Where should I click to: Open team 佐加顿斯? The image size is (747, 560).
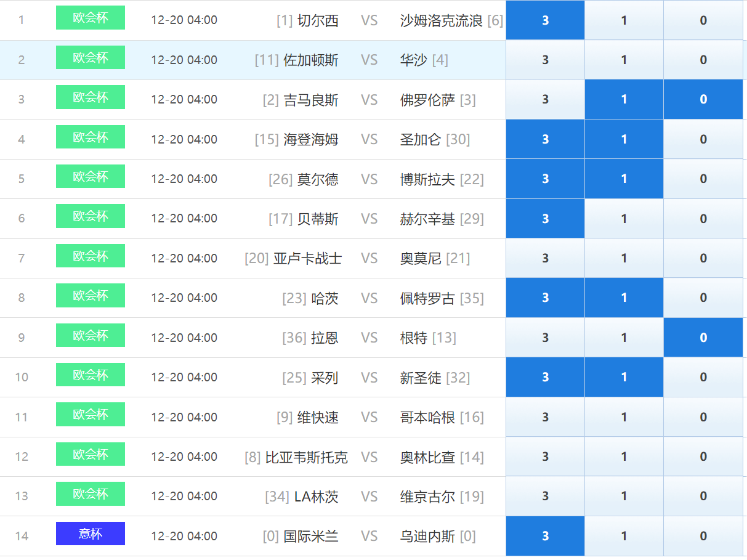click(x=311, y=60)
